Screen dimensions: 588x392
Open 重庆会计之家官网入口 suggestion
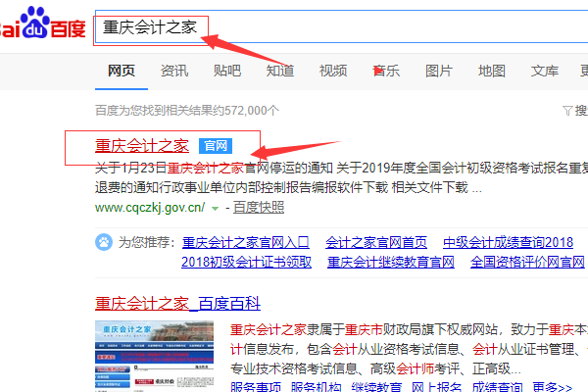[x=246, y=243]
